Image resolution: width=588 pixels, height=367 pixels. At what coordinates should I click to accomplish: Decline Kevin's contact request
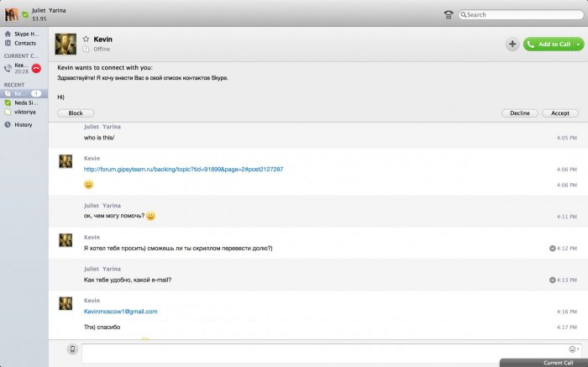520,113
